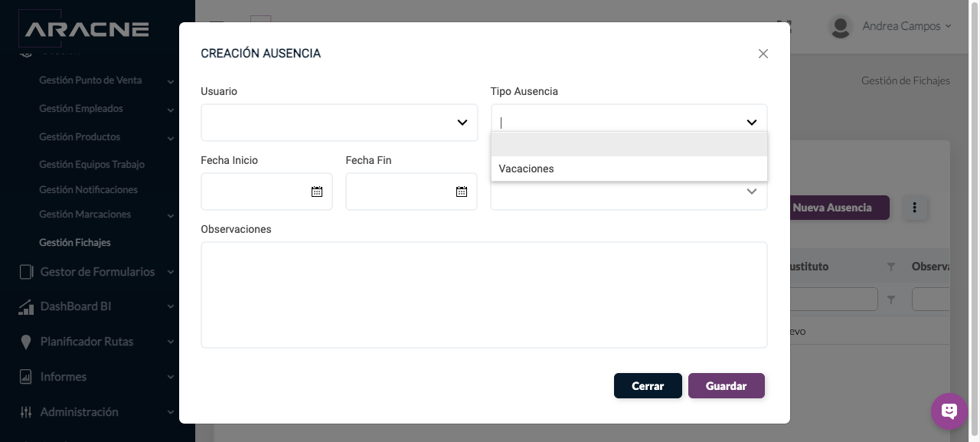Collapse the Tipo Ausencia dropdown arrow
The width and height of the screenshot is (980, 442).
tap(752, 123)
